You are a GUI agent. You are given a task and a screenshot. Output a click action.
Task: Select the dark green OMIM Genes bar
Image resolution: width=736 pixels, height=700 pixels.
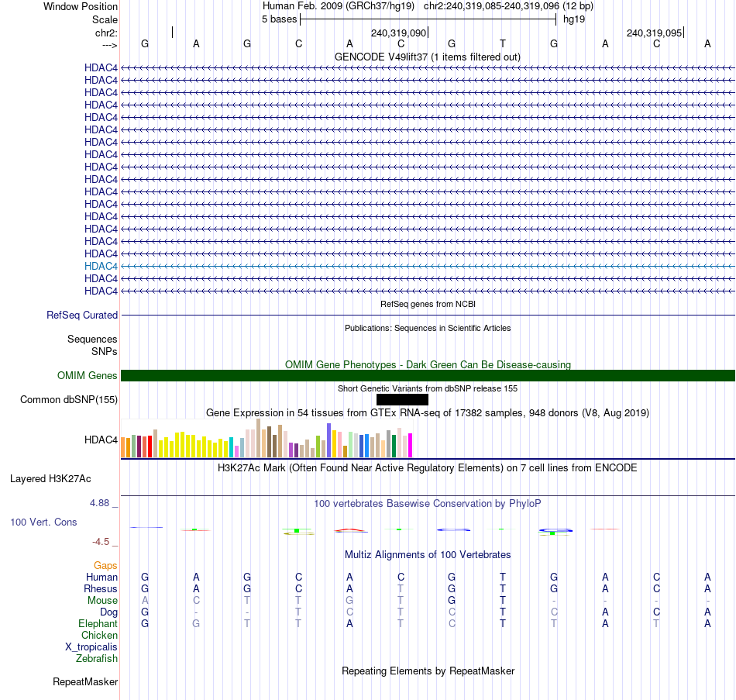tap(428, 375)
